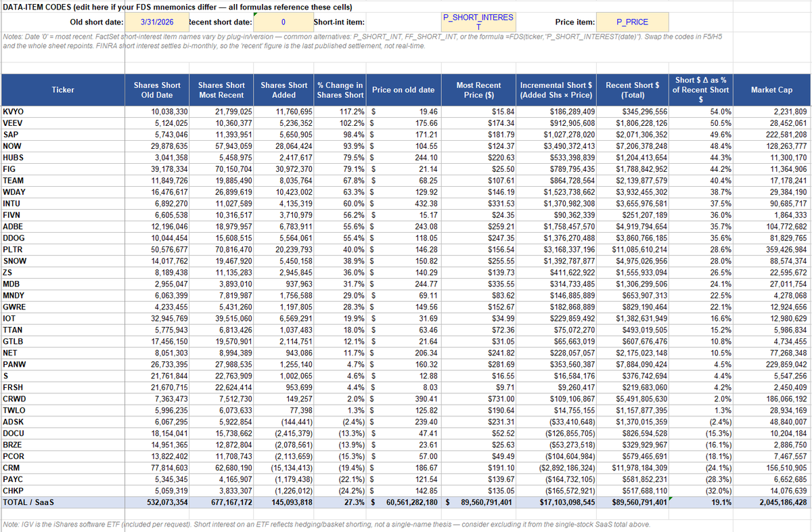Image resolution: width=812 pixels, height=532 pixels.
Task: Select the PANW ticker cell
Action: [x=63, y=364]
